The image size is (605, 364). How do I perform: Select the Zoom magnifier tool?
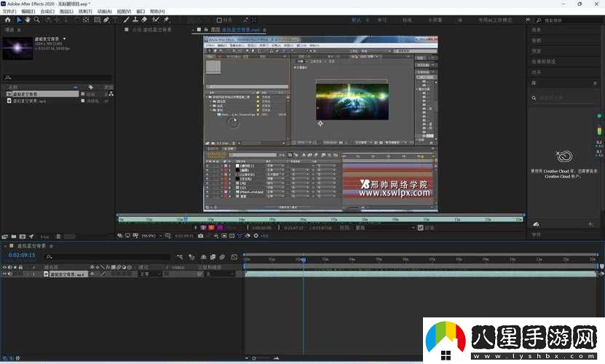point(36,20)
